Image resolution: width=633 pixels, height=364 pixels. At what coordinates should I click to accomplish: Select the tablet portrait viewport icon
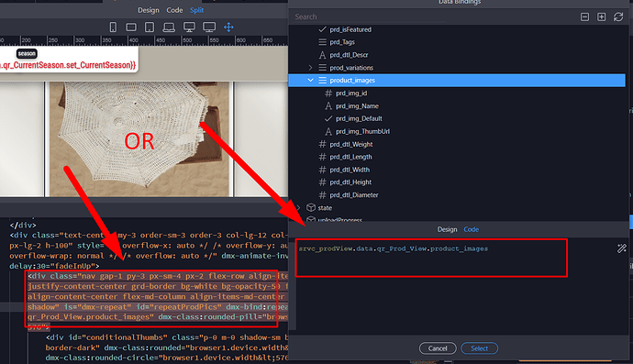pos(150,27)
